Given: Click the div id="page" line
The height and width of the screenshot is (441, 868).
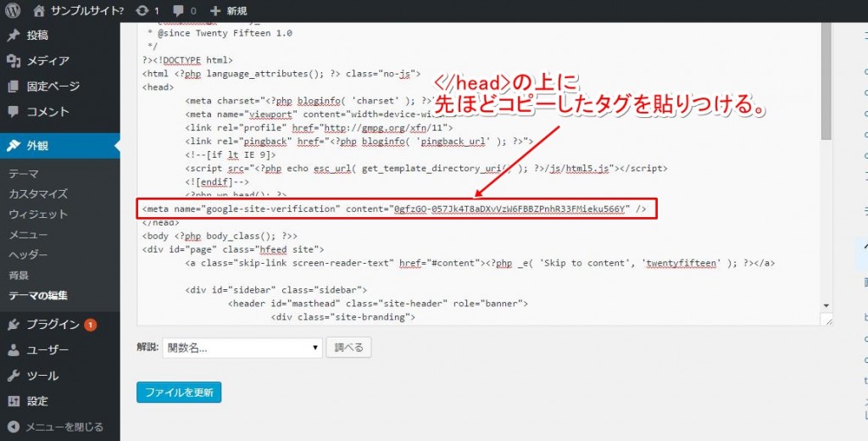Looking at the screenshot, I should (x=233, y=249).
